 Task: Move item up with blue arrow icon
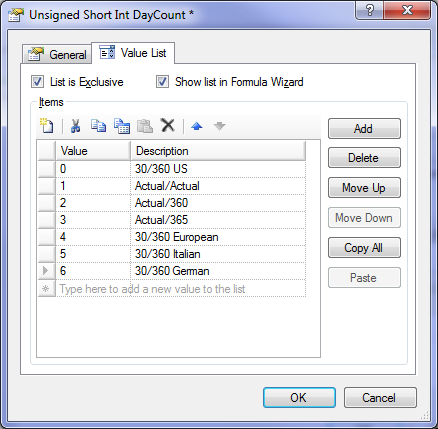[197, 126]
